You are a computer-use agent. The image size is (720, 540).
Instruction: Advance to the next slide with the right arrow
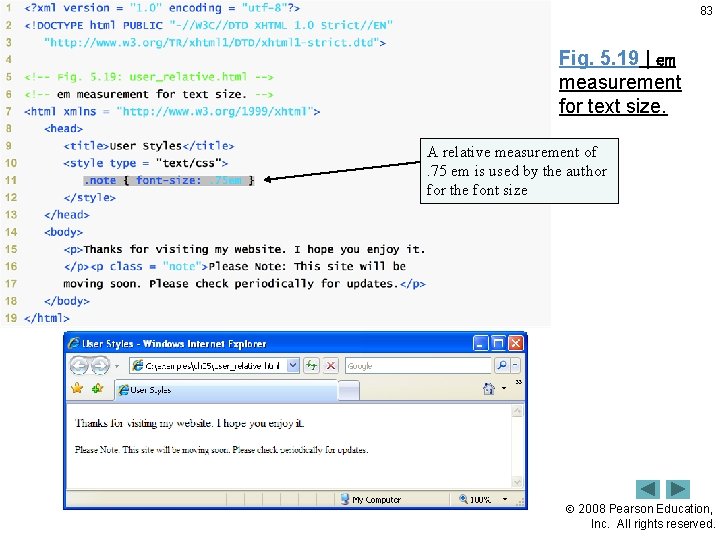point(678,489)
